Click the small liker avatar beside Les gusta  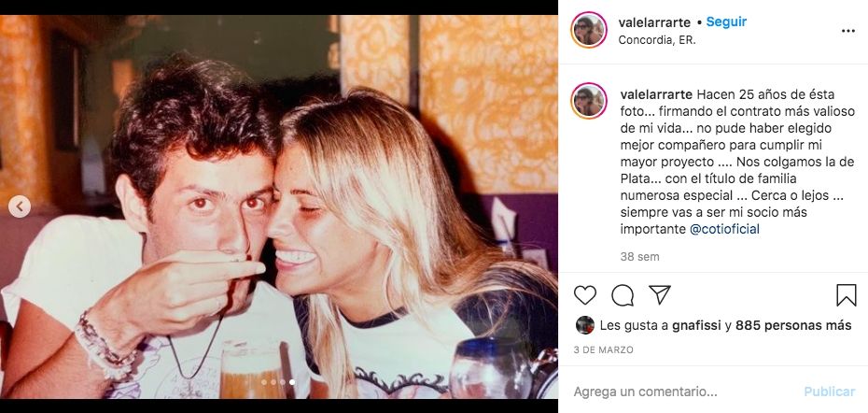coord(585,325)
